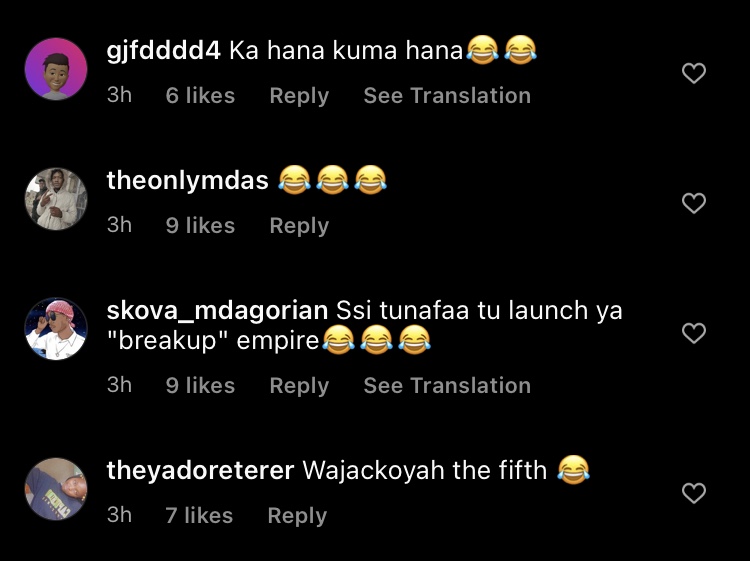
Task: Like the theonlymdas comment
Action: tap(694, 203)
